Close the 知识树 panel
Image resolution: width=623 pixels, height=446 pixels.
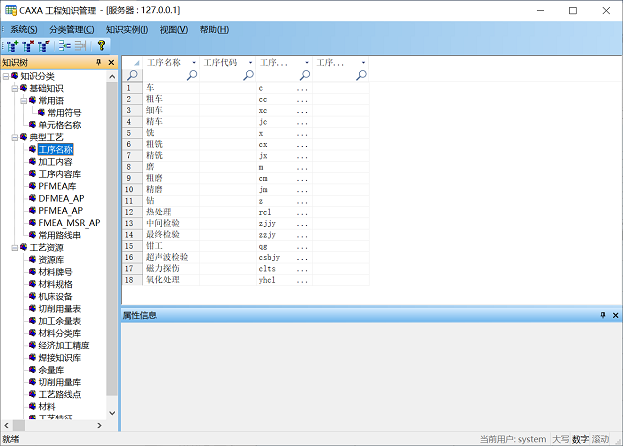click(x=111, y=63)
